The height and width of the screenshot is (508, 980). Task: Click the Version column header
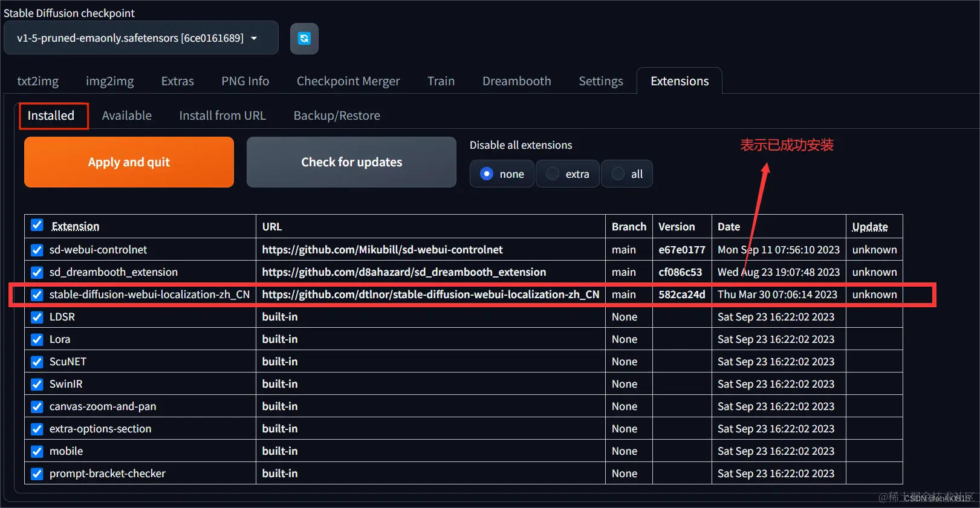click(x=677, y=227)
